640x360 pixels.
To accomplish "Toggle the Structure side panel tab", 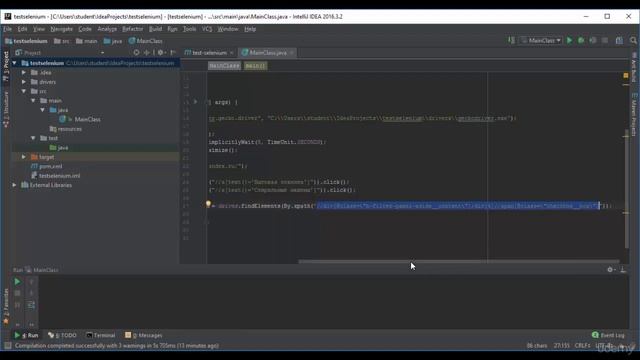I will [x=6, y=108].
